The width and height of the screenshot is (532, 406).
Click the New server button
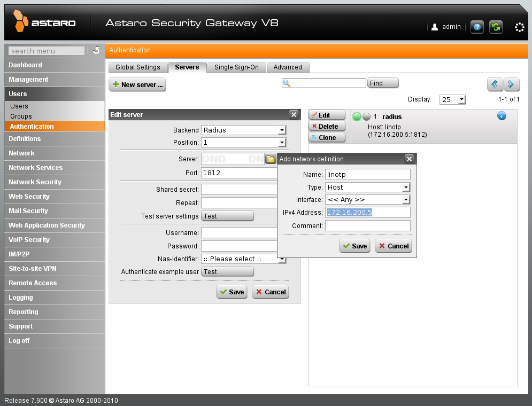tap(137, 84)
